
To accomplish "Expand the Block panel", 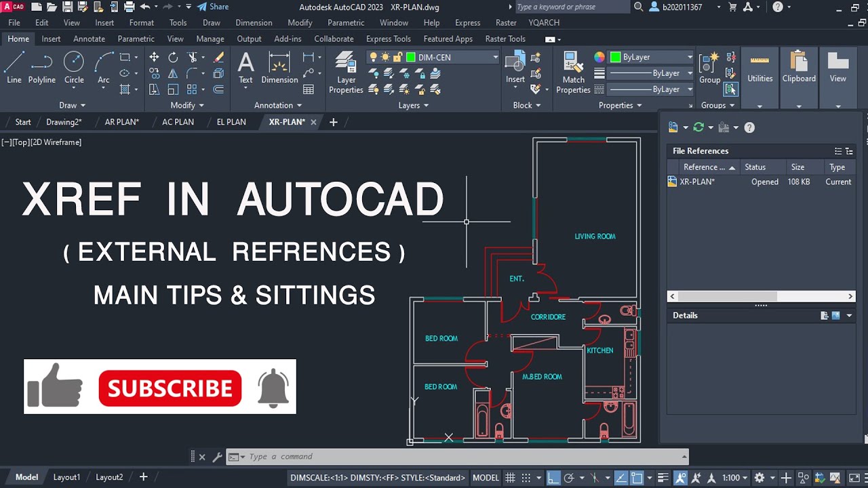I will pyautogui.click(x=527, y=105).
